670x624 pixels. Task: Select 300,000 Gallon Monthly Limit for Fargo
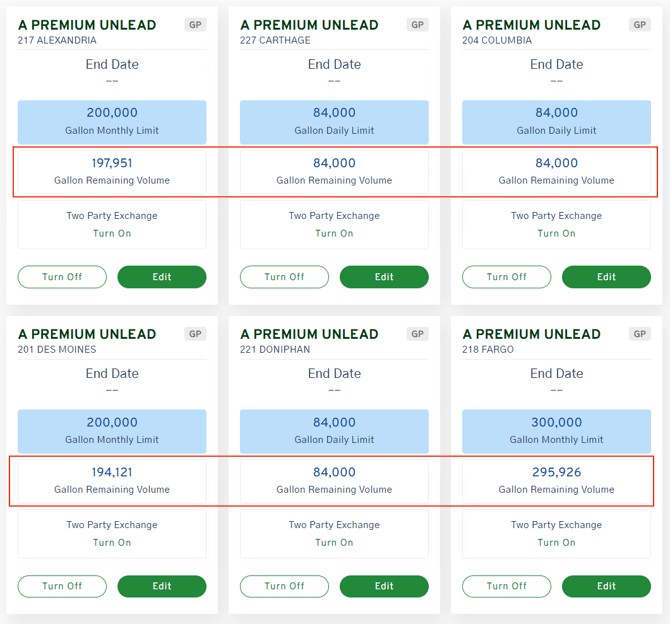coord(556,430)
